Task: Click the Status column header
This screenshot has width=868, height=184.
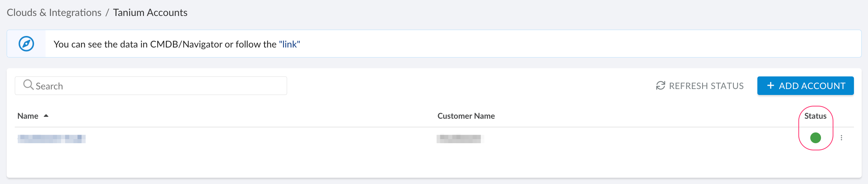Action: coord(815,116)
